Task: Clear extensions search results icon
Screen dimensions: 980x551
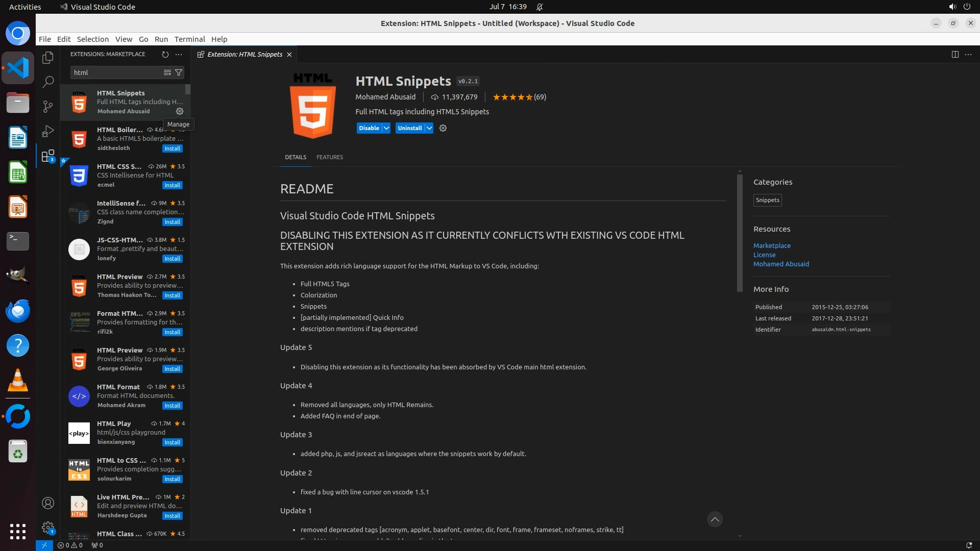Action: (167, 72)
